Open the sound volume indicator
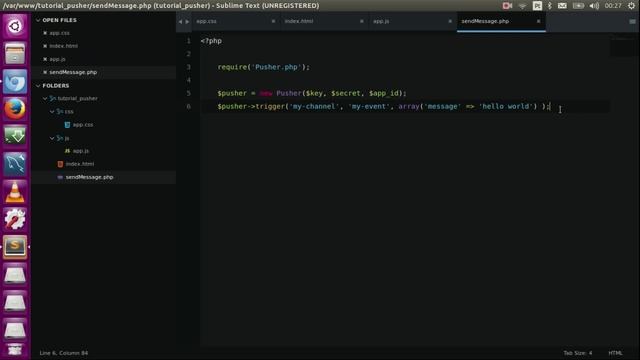640x360 pixels. click(594, 6)
